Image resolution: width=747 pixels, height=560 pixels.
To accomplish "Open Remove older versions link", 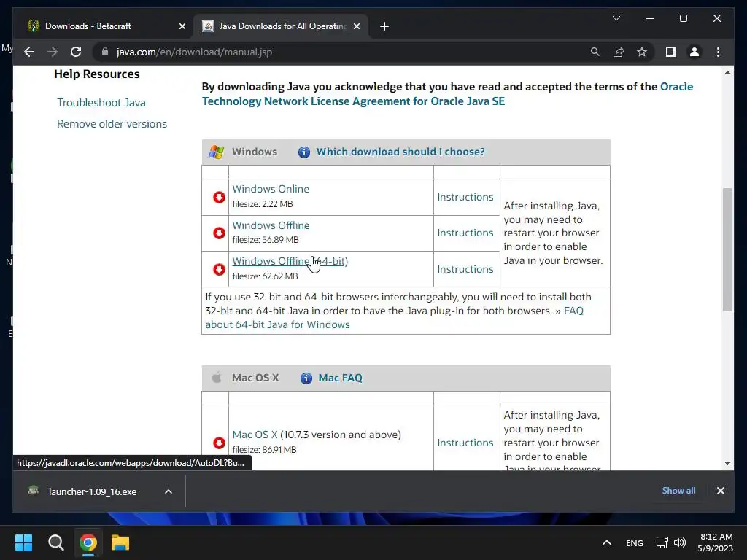I will [112, 124].
